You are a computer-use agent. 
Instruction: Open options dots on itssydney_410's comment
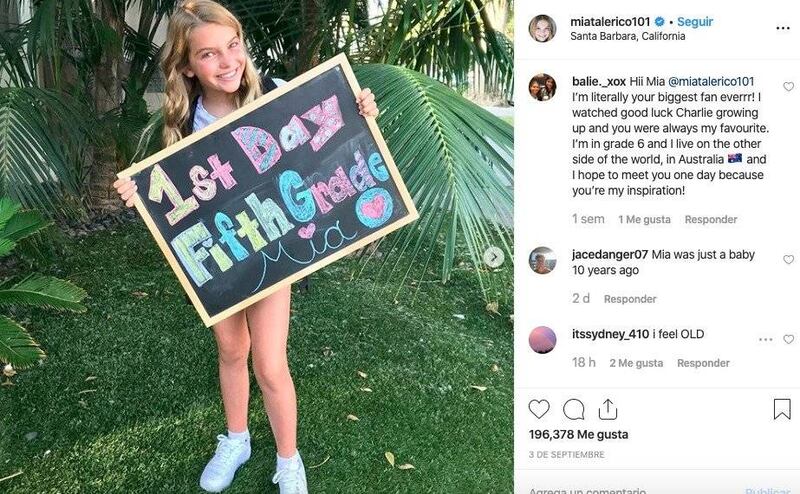point(765,339)
